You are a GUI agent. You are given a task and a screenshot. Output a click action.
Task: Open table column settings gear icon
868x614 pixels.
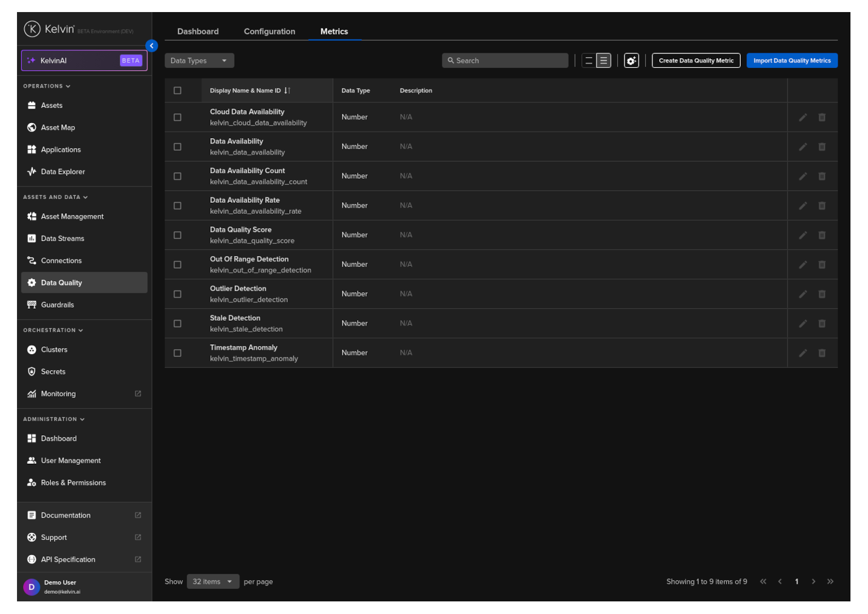(631, 61)
